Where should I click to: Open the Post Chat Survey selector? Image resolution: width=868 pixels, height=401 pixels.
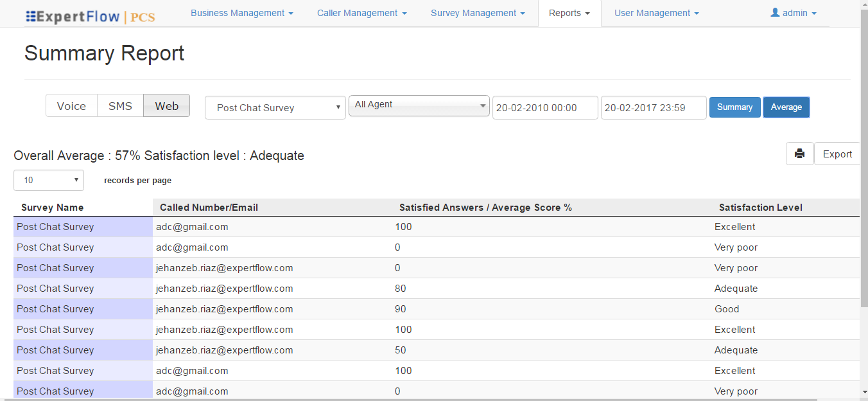pos(275,107)
